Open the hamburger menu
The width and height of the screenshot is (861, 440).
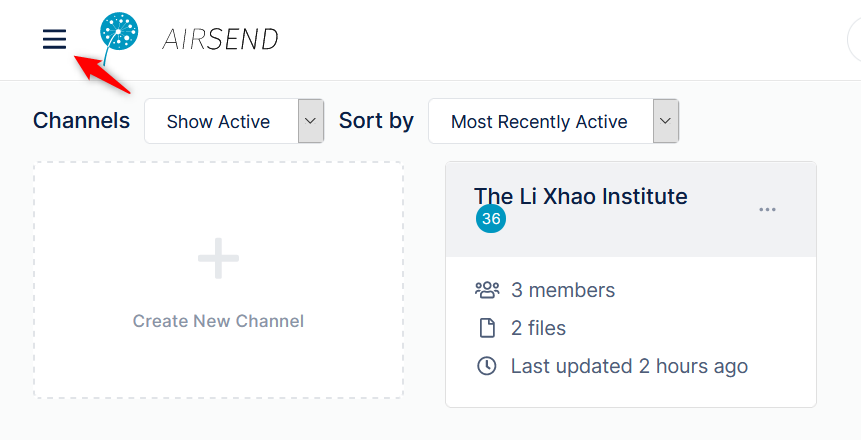click(54, 39)
